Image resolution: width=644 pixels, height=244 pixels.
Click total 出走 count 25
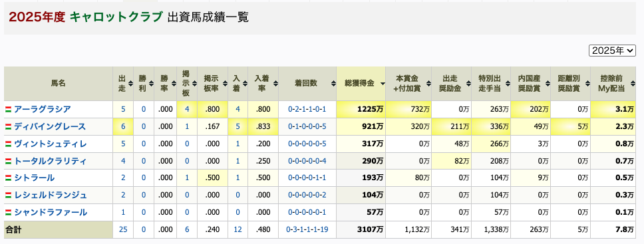[123, 229]
